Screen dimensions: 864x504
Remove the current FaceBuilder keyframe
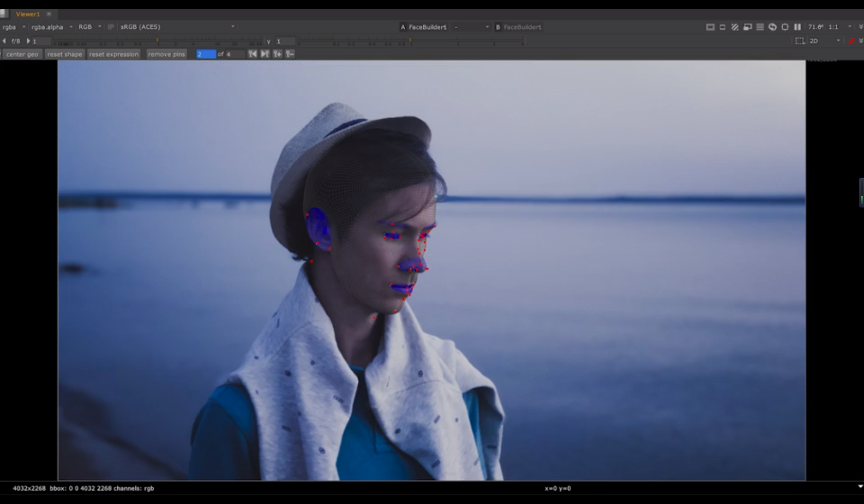(x=290, y=53)
